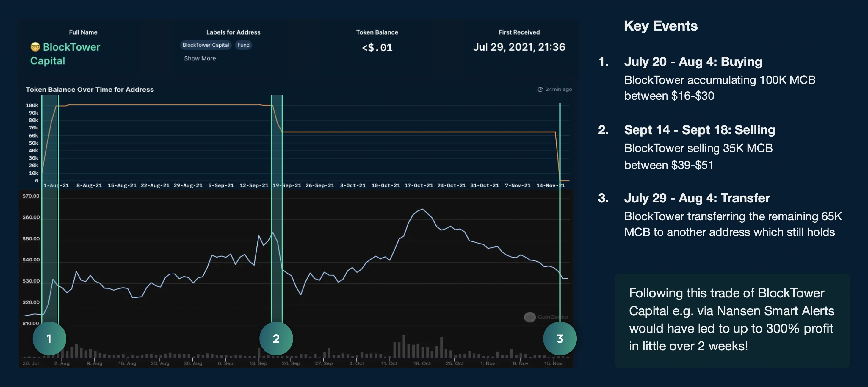This screenshot has width=868, height=387.
Task: Click the 11. Oct label on volume axis
Action: click(x=389, y=363)
